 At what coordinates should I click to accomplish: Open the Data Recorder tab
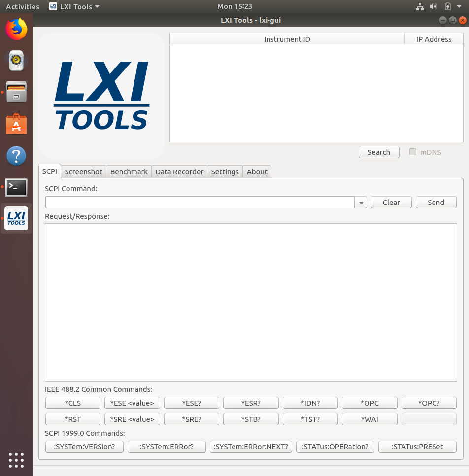pos(179,171)
